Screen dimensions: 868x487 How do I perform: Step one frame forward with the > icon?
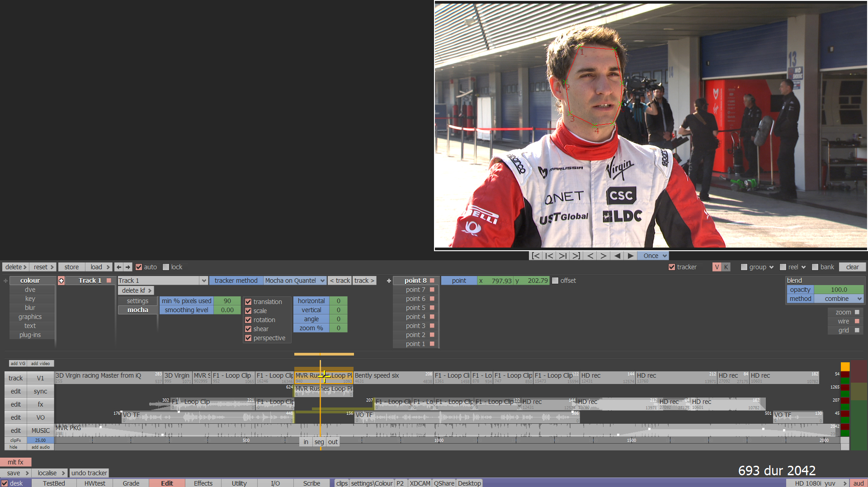tap(604, 256)
